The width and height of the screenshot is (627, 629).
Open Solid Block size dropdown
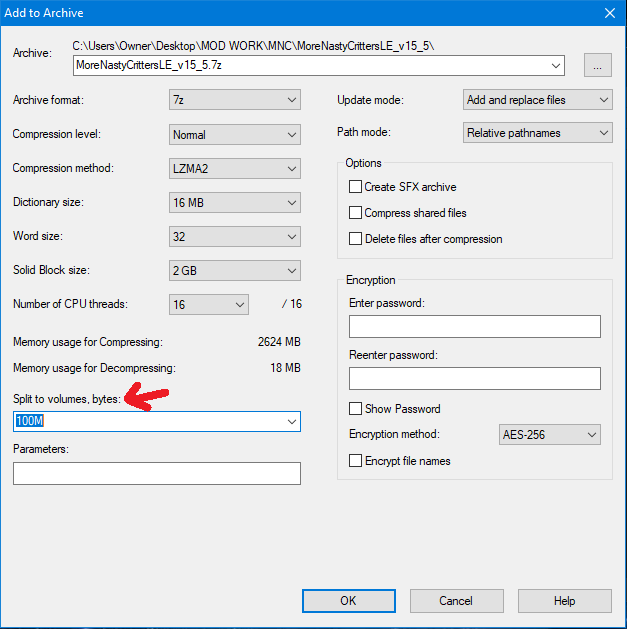[235, 271]
